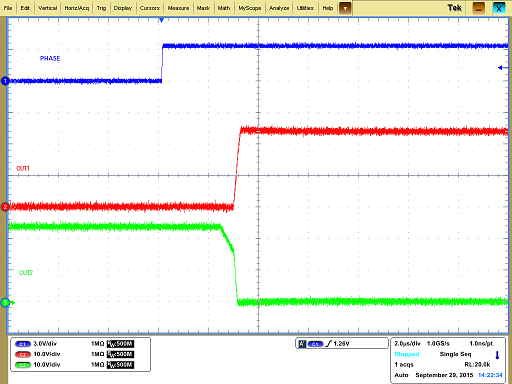512x384 pixels.
Task: Click the C1 trigger source badge
Action: click(x=315, y=344)
